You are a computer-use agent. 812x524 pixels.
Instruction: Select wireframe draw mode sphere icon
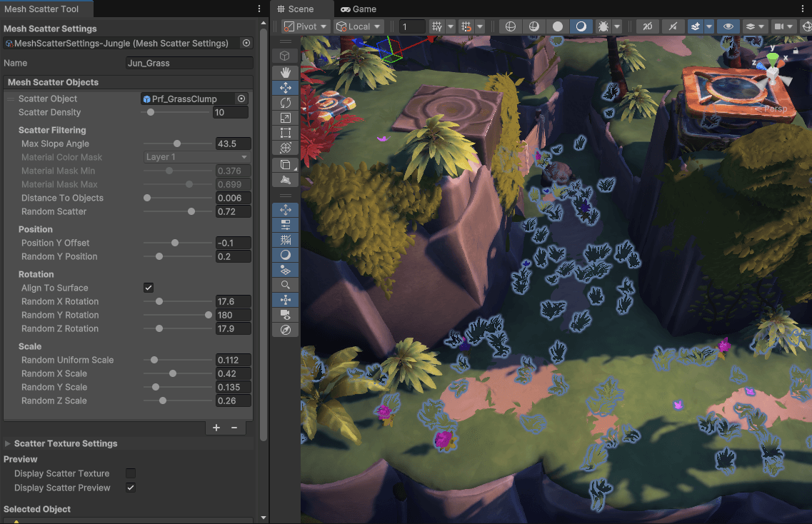tap(510, 26)
